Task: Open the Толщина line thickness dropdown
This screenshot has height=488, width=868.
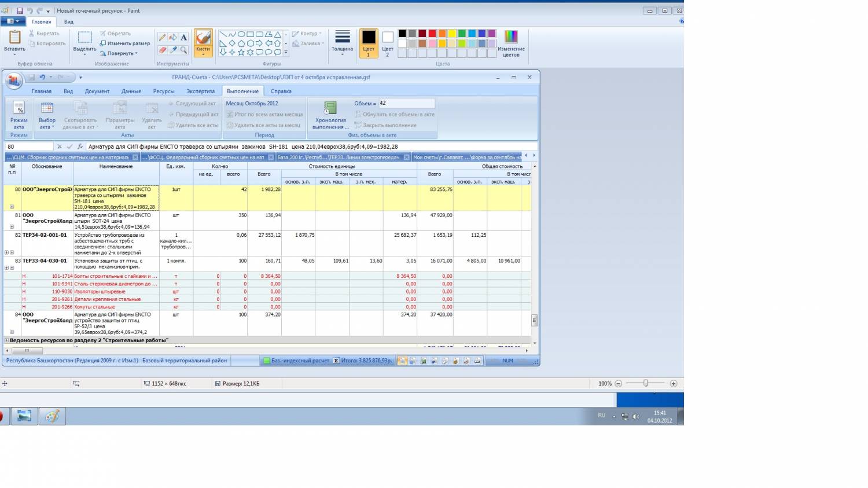Action: (342, 42)
